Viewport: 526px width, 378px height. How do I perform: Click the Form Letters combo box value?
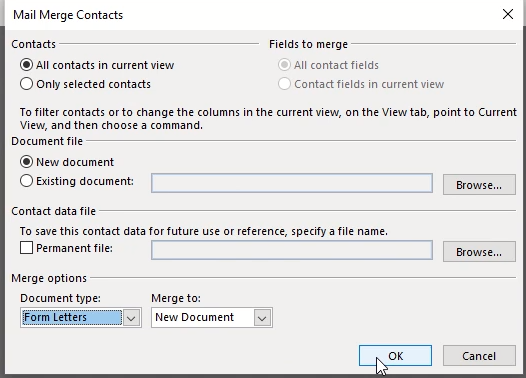point(72,317)
